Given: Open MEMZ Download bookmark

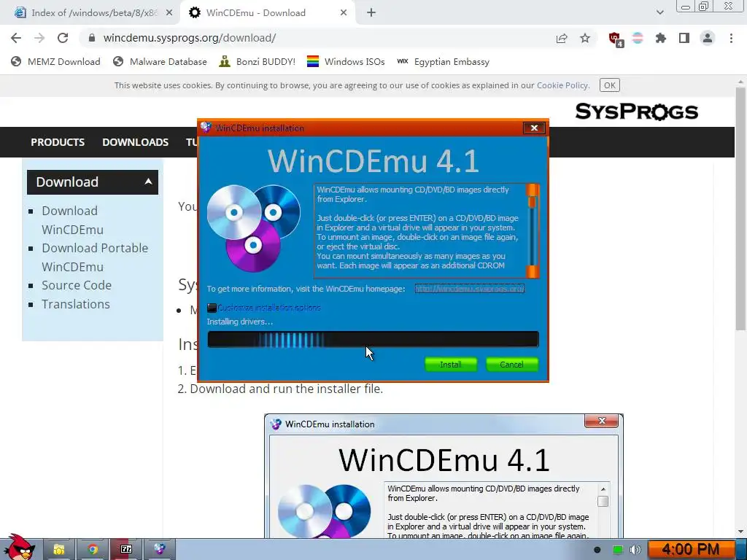Looking at the screenshot, I should coord(55,62).
